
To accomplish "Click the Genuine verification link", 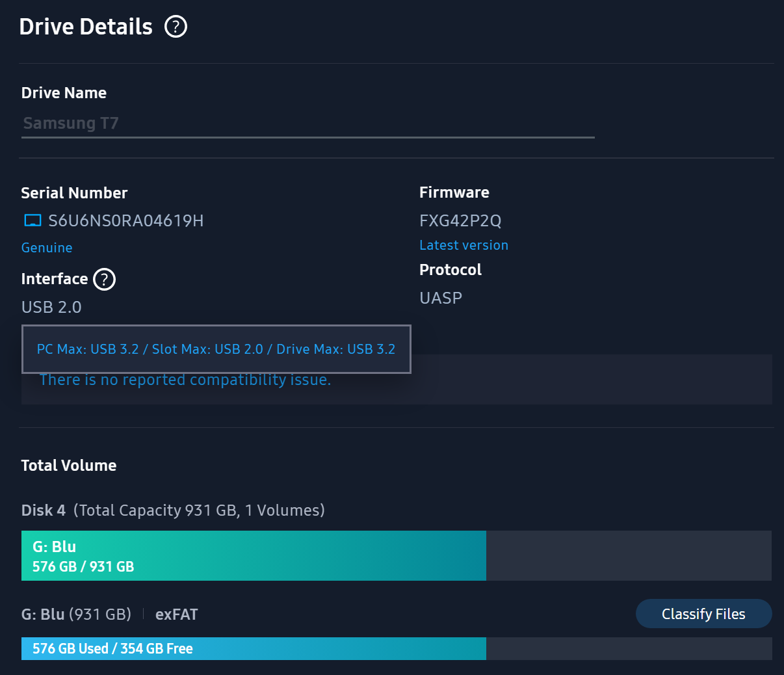I will pyautogui.click(x=47, y=248).
